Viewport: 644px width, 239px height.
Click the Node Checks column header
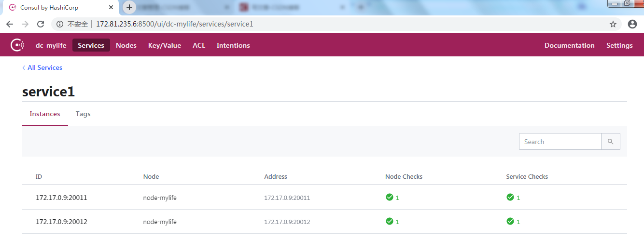(x=404, y=176)
